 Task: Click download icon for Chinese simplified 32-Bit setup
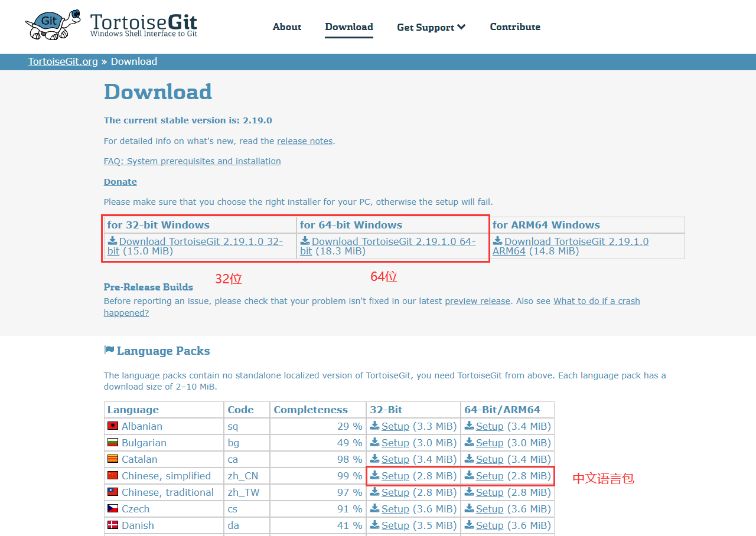[374, 475]
